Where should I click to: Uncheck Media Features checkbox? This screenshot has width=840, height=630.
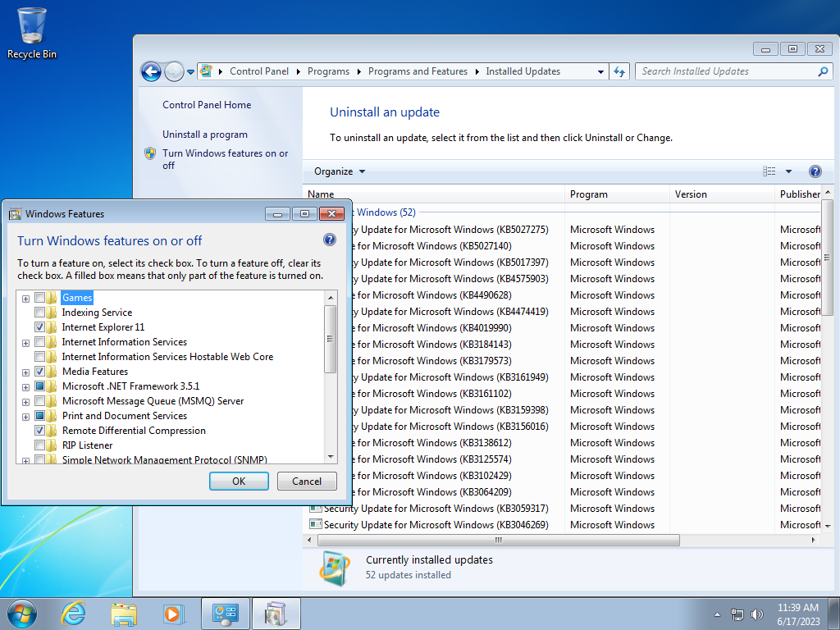[39, 372]
